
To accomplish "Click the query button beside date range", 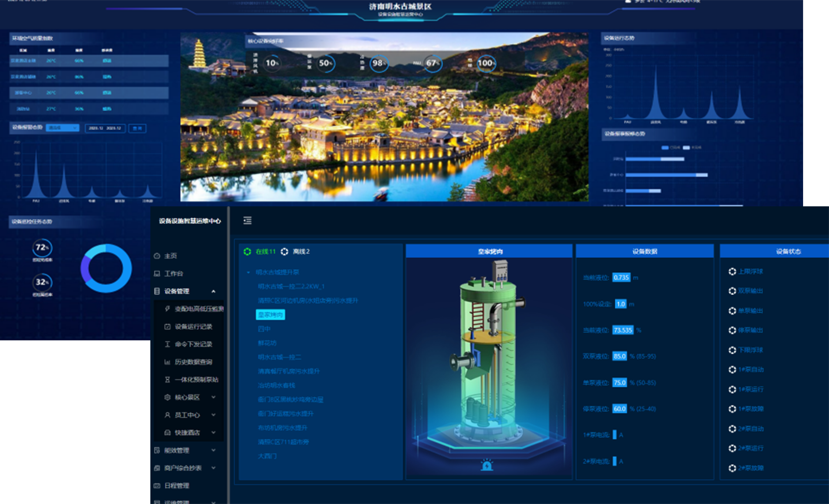I will click(x=137, y=128).
